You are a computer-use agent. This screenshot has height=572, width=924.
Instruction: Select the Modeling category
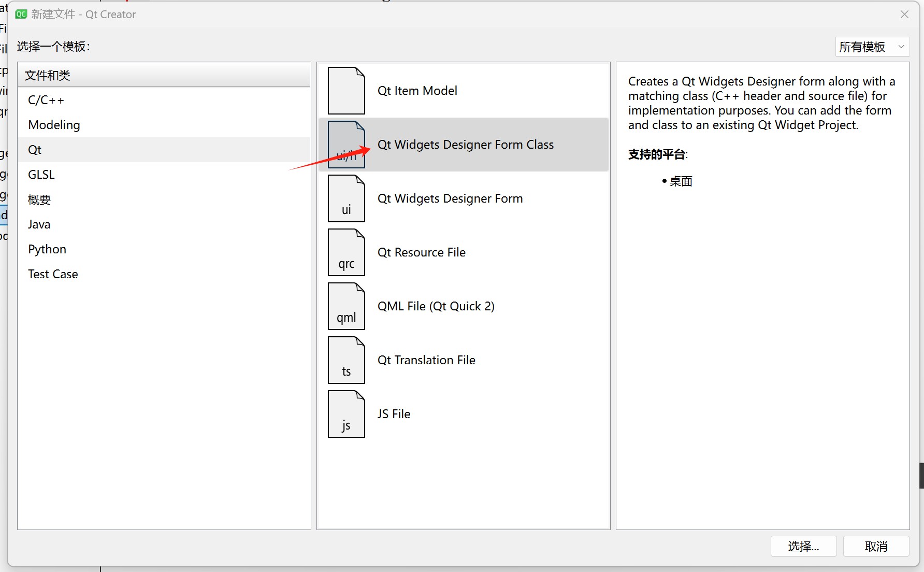point(54,125)
